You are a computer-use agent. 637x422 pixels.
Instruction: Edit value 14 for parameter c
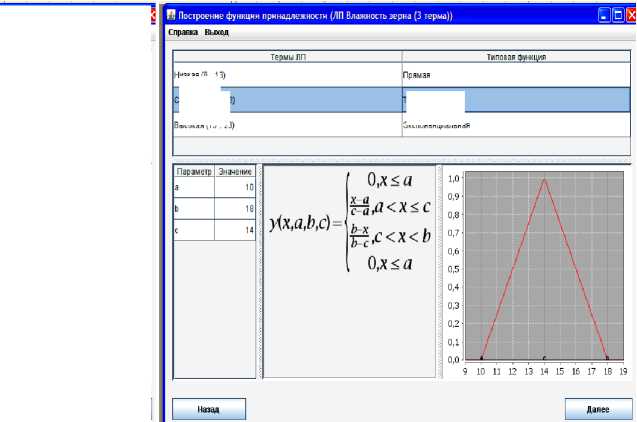tap(235, 230)
